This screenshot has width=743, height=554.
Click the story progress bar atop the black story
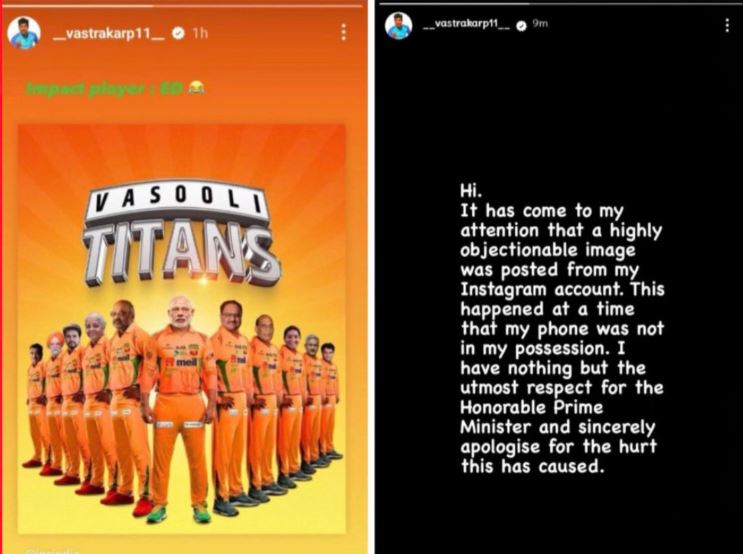[x=559, y=4]
